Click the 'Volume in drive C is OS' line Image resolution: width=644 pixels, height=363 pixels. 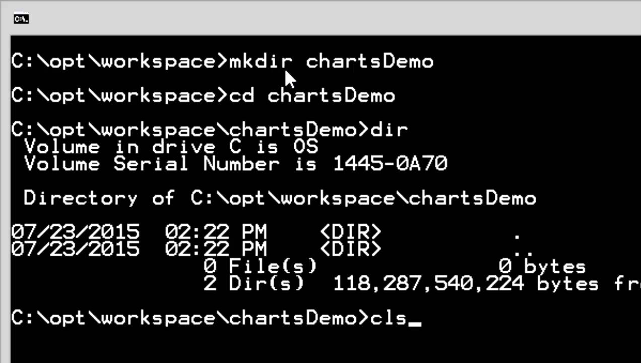(x=171, y=147)
